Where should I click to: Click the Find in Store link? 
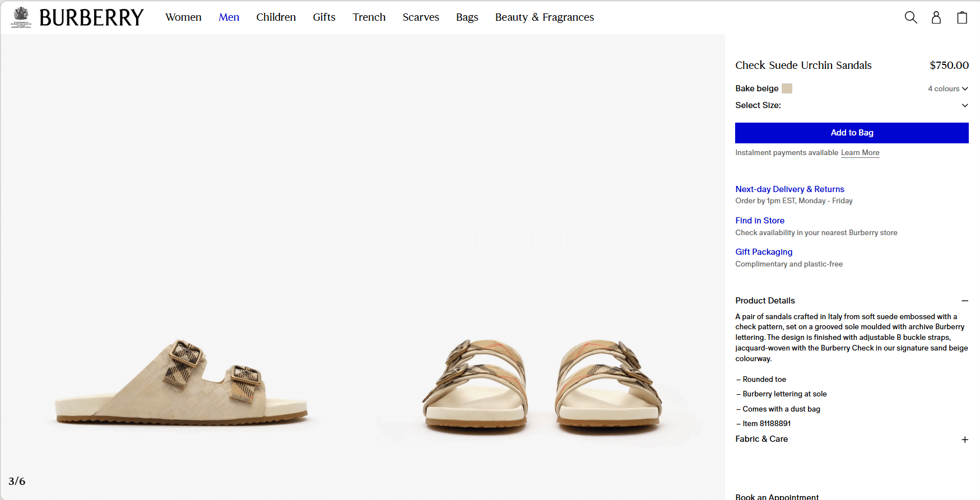point(759,221)
